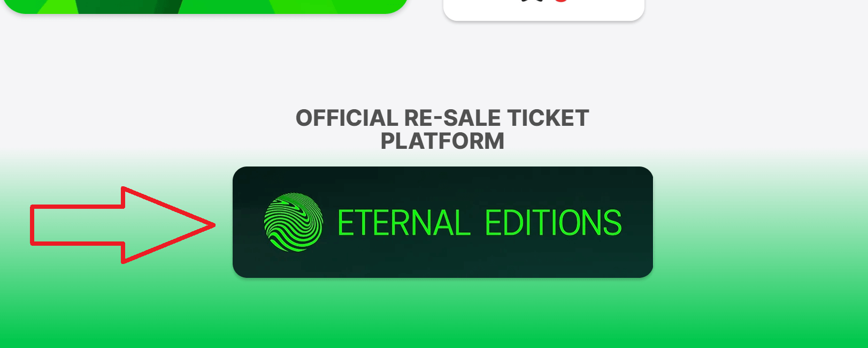Click the ETERNAL word in banner
Viewport: 868px width, 348px height.
click(404, 223)
